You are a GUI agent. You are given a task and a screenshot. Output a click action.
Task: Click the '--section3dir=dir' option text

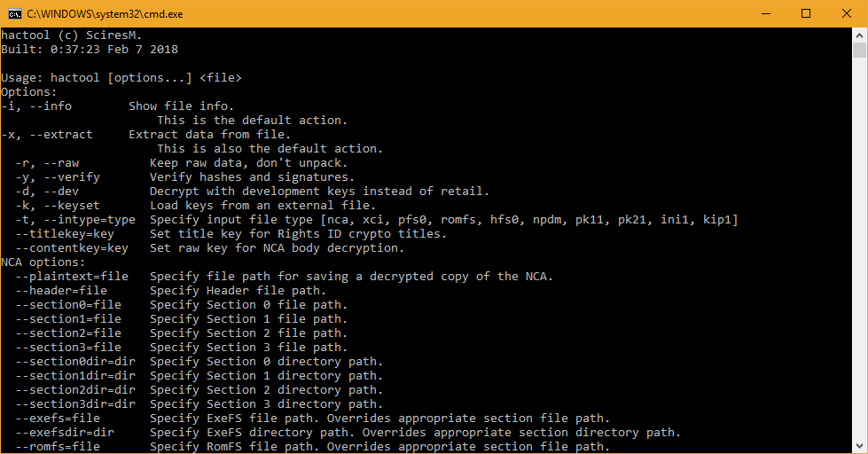click(x=75, y=404)
